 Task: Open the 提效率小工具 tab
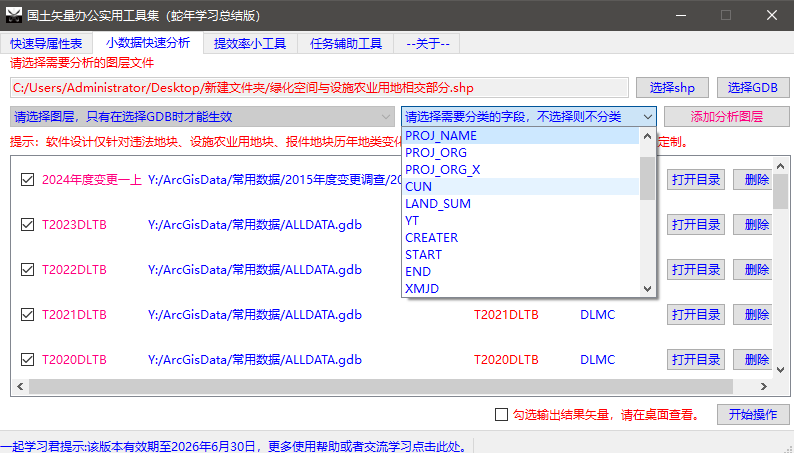(250, 44)
